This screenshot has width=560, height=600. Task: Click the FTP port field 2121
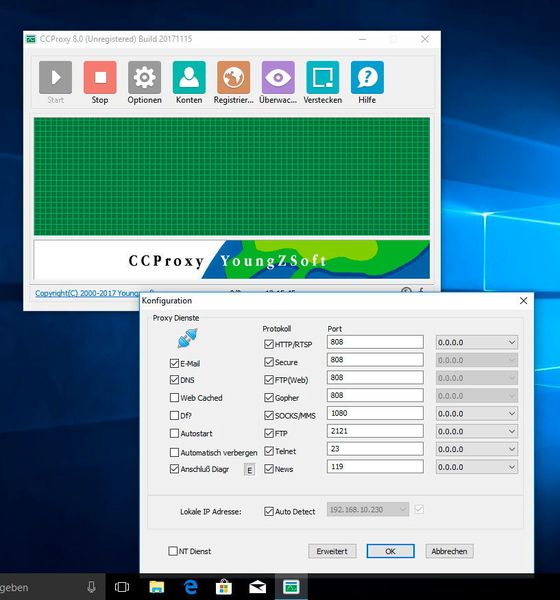tap(375, 431)
